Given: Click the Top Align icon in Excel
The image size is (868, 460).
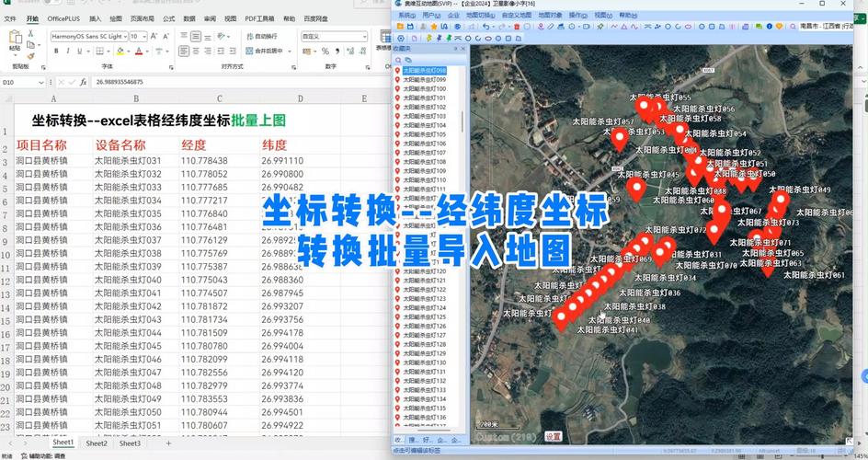Looking at the screenshot, I should click(x=184, y=37).
